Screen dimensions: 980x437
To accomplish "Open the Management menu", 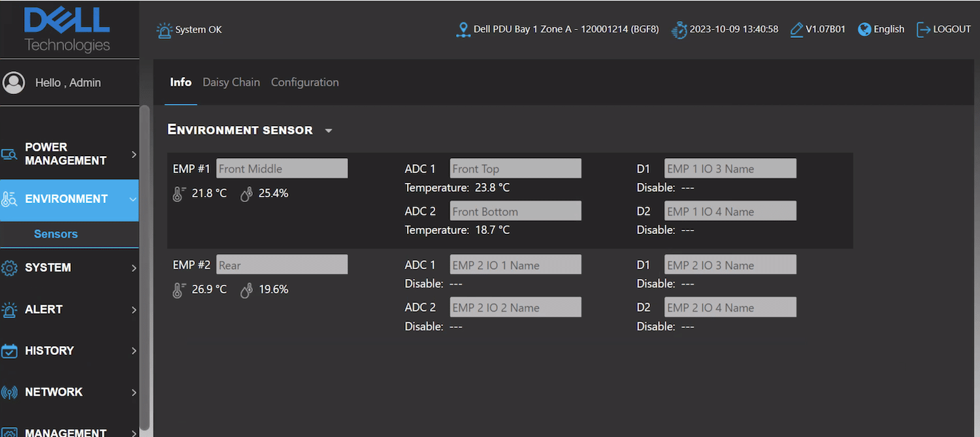I will click(69, 431).
